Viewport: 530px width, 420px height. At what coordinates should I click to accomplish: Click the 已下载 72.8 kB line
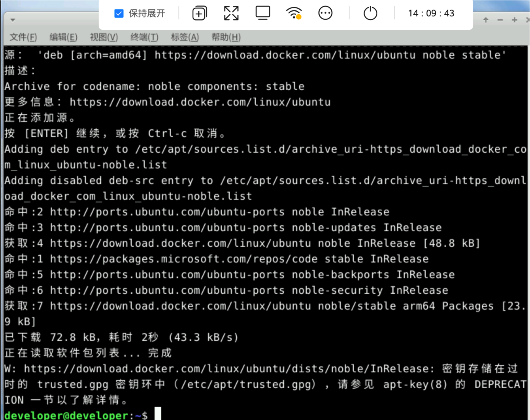click(121, 337)
